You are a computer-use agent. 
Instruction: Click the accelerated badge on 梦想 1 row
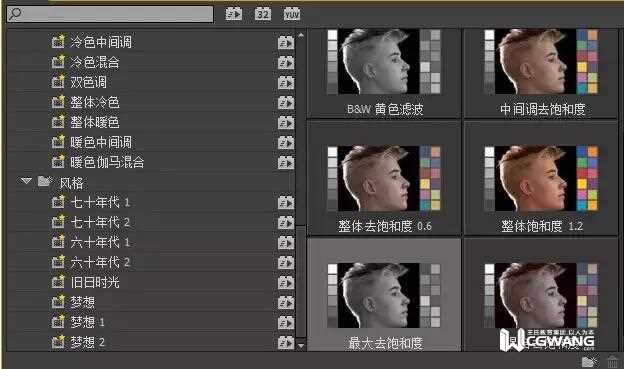coord(286,322)
